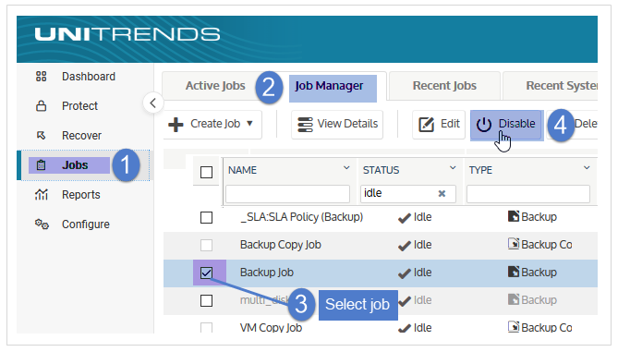Click the partially visible Delete button

pyautogui.click(x=585, y=124)
